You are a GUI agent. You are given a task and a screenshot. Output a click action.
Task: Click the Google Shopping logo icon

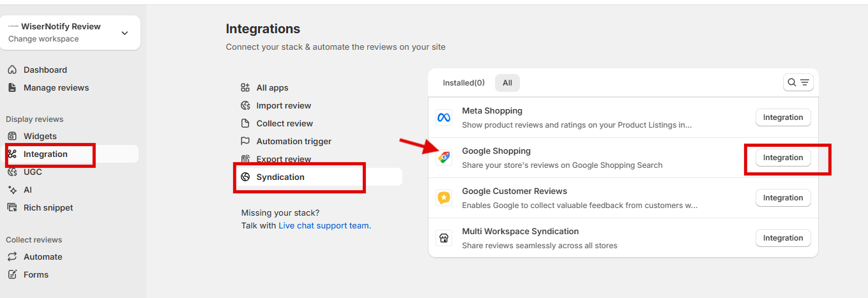coord(443,158)
